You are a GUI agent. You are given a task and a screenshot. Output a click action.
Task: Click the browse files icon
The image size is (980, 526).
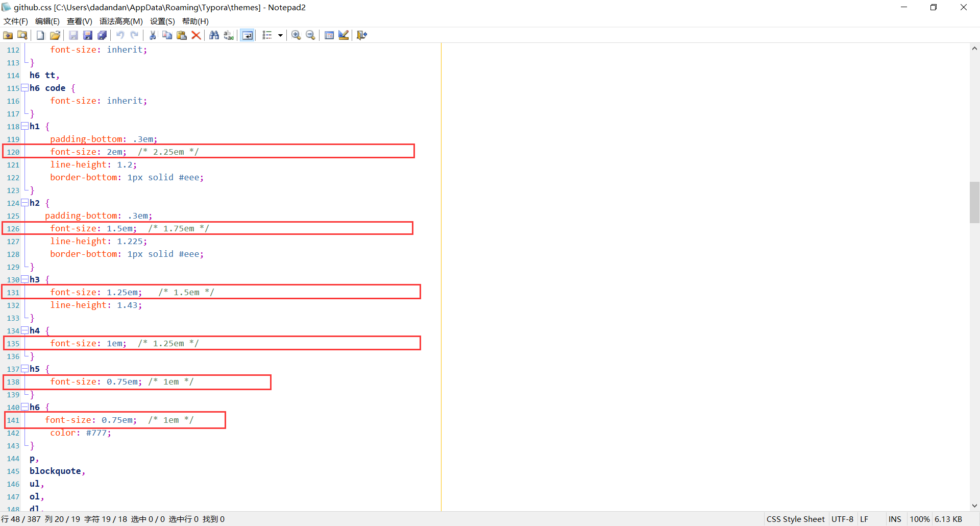pos(22,35)
